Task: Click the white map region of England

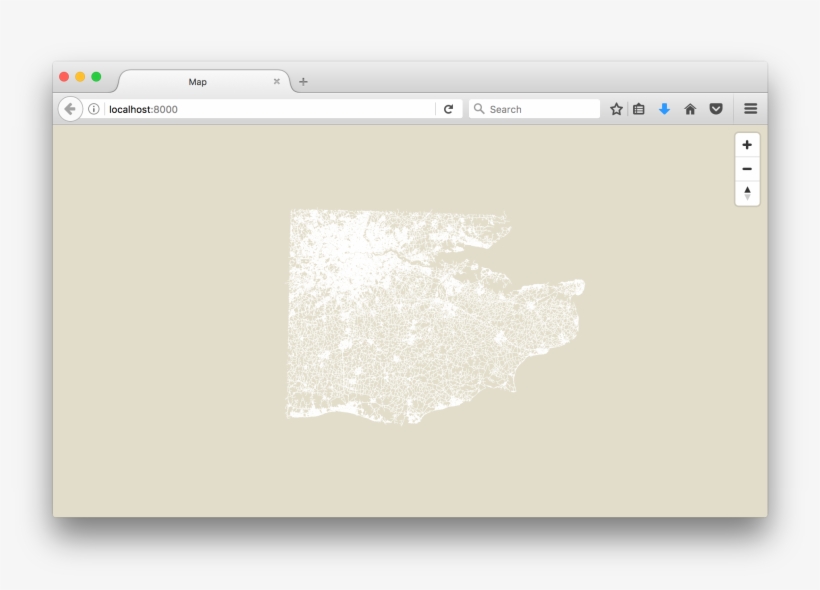Action: coord(400,310)
